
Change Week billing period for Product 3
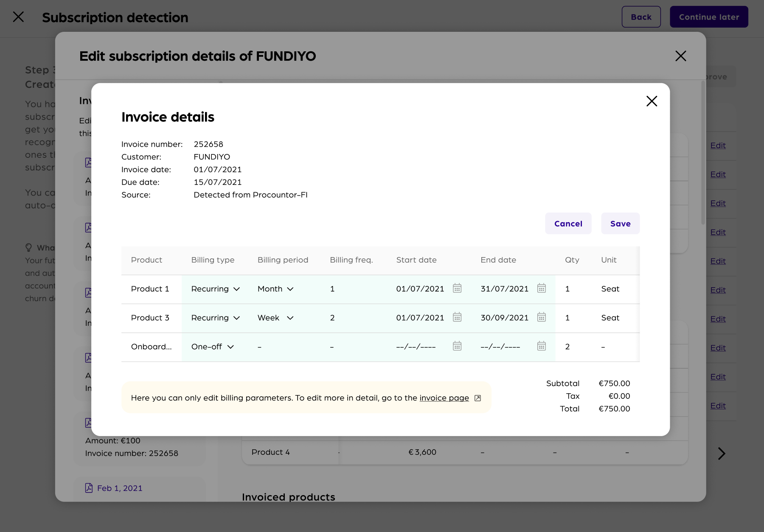click(x=275, y=318)
